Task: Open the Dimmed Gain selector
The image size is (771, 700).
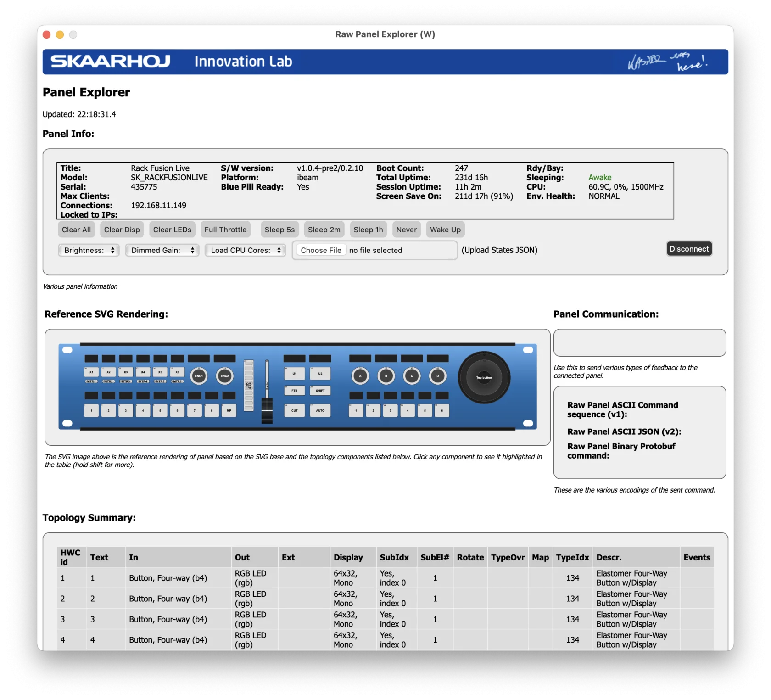Action: (162, 250)
